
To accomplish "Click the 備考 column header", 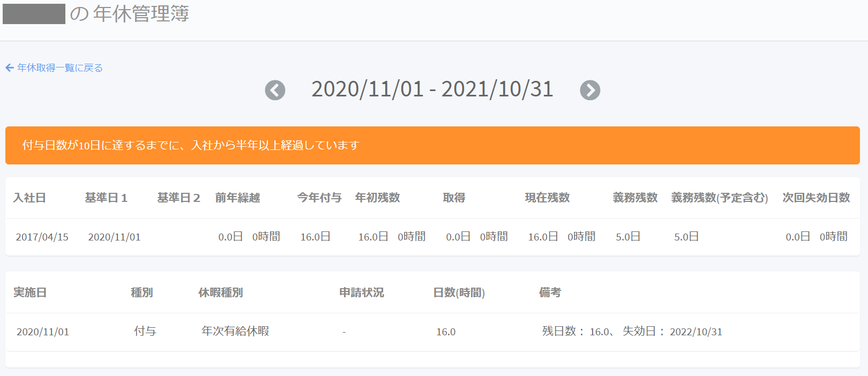I will [550, 292].
